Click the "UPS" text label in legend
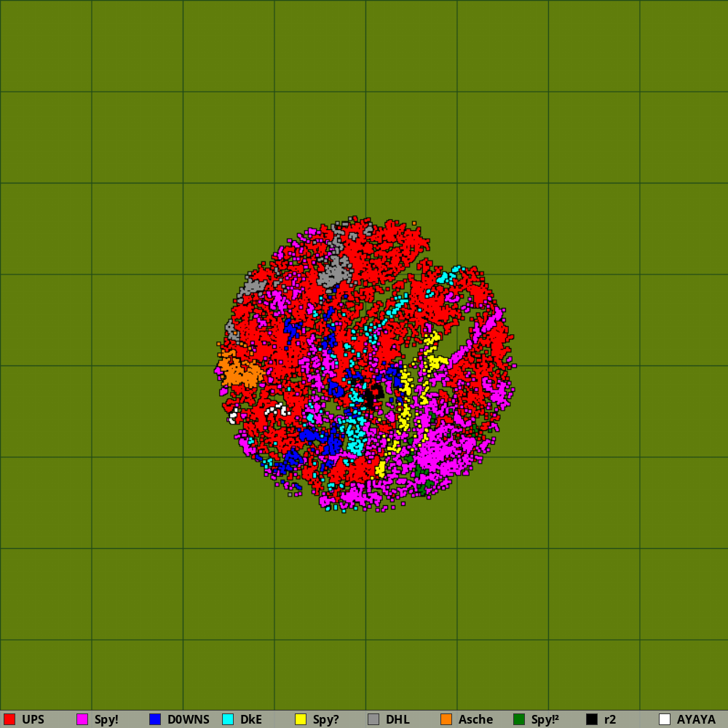The image size is (728, 728). (x=33, y=719)
